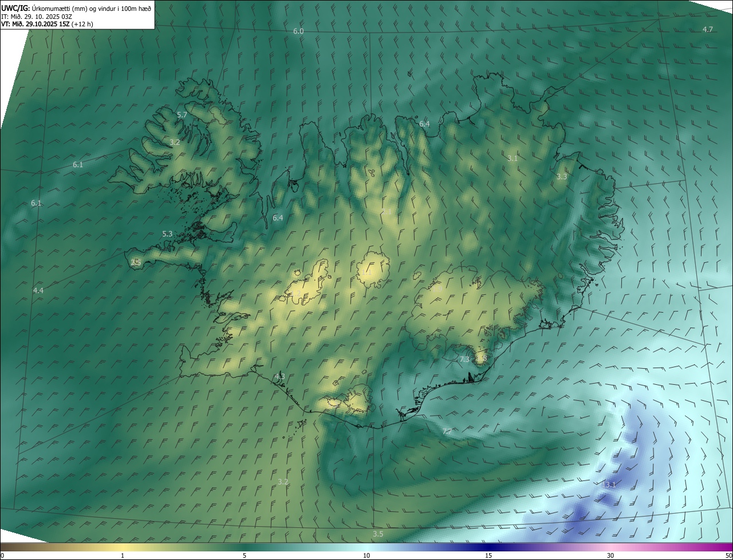Click the 3.1 value label in northeast Iceland
Viewport: 733px width, 560px height.
(513, 159)
